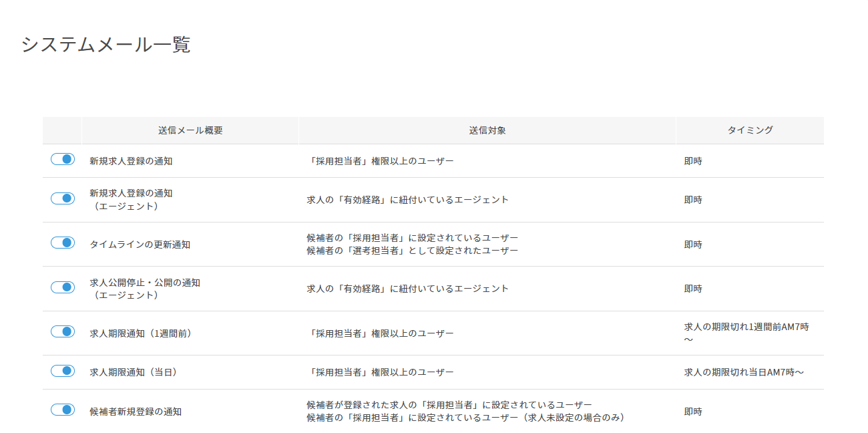
Task: Toggle the 新規求人登録の通知 switch
Action: point(63,159)
